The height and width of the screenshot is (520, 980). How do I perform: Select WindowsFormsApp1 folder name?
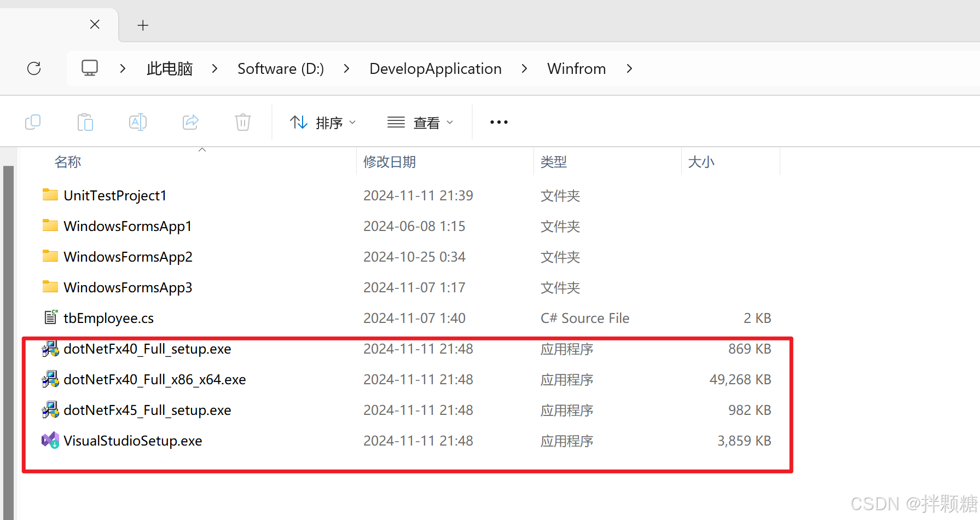127,226
